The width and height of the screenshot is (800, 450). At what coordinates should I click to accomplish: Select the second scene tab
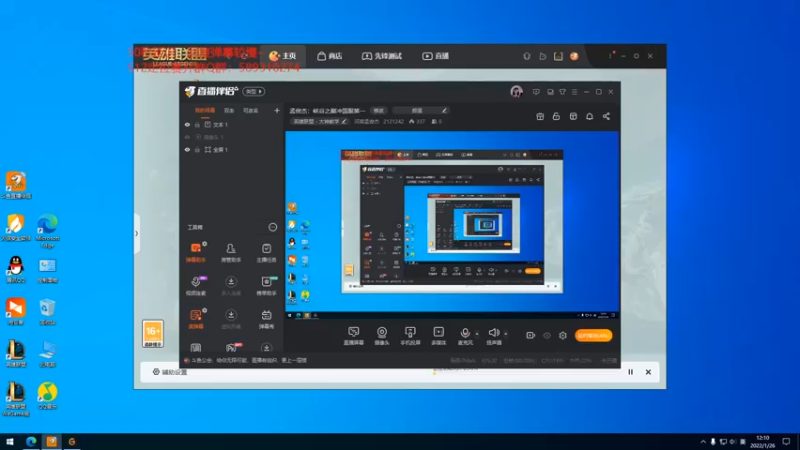point(229,110)
